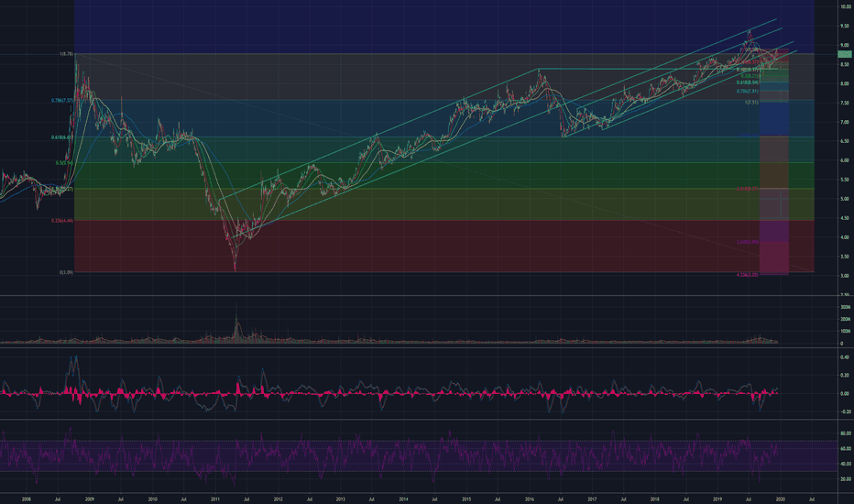Click the 8.00 price axis label
The width and height of the screenshot is (854, 504).
pyautogui.click(x=844, y=84)
